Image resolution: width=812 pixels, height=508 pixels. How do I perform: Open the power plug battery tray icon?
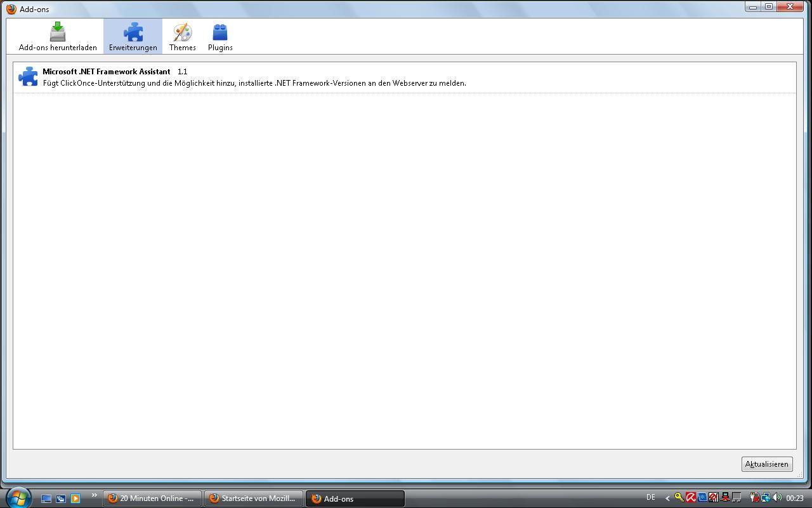pos(754,498)
